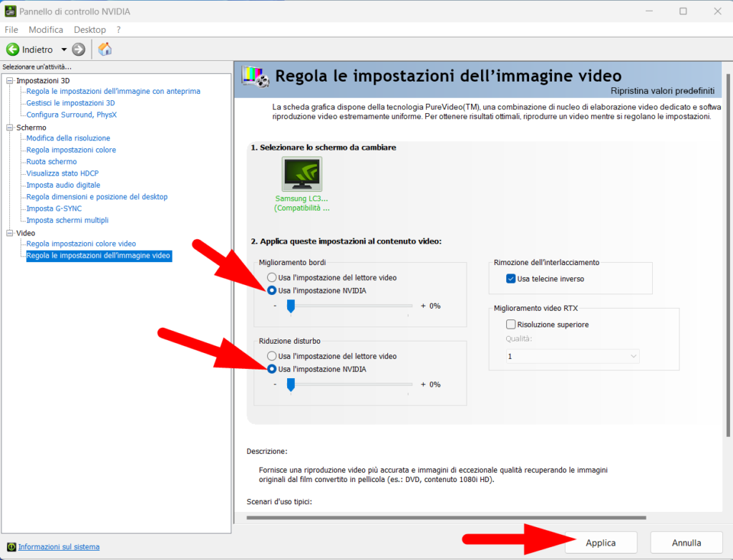Click the grey forward arrow icon
Image resolution: width=733 pixels, height=560 pixels.
pyautogui.click(x=79, y=49)
